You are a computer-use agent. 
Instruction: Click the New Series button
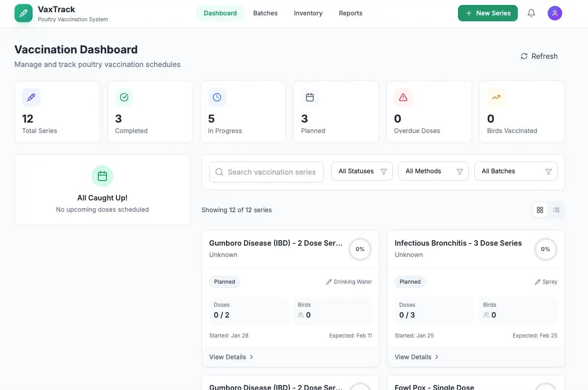487,13
